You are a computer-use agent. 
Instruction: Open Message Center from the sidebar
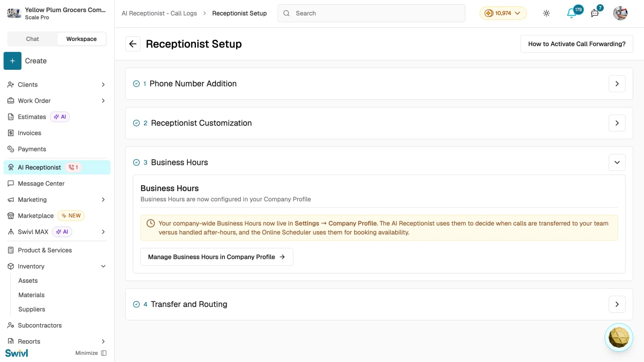click(57, 184)
